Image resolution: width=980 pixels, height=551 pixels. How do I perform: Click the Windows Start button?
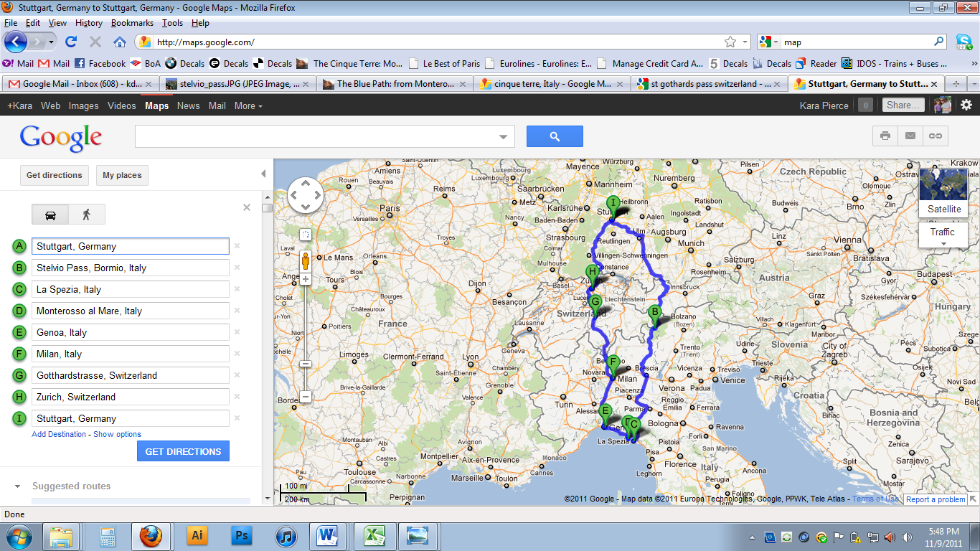point(19,536)
